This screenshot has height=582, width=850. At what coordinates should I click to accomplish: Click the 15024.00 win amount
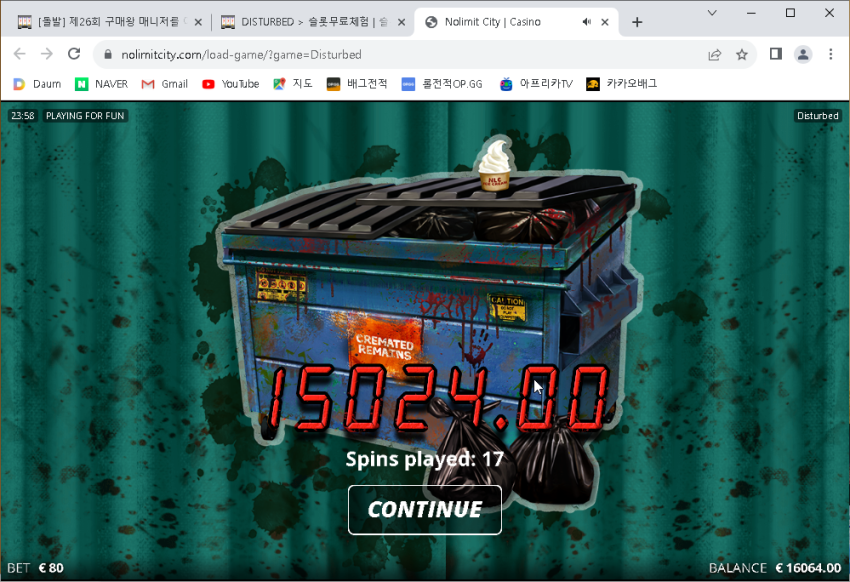436,398
